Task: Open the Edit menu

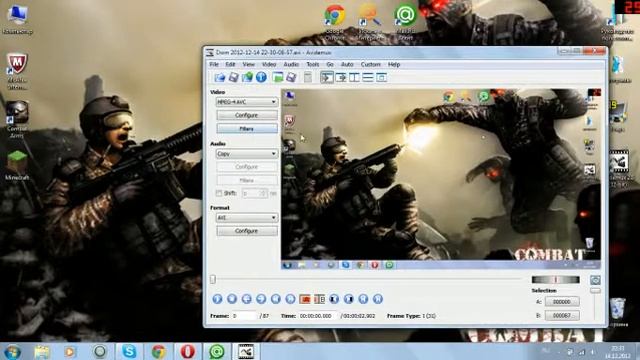Action: tap(230, 64)
